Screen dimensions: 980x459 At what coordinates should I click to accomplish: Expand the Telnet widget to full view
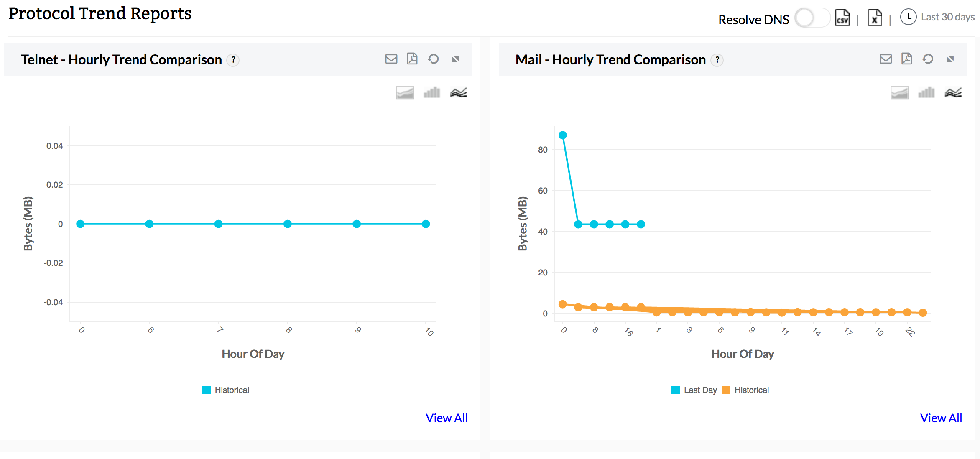pyautogui.click(x=456, y=59)
